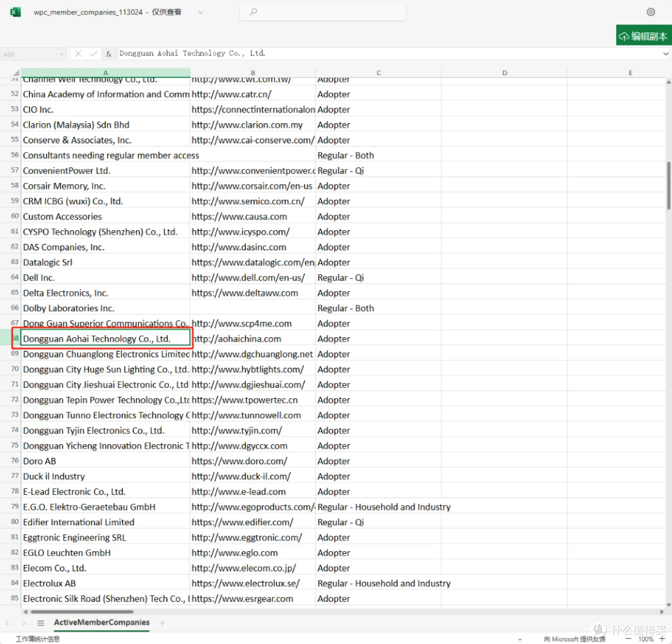Click the http://www.catr.cn/ cell
This screenshot has height=644, width=672.
(x=253, y=94)
